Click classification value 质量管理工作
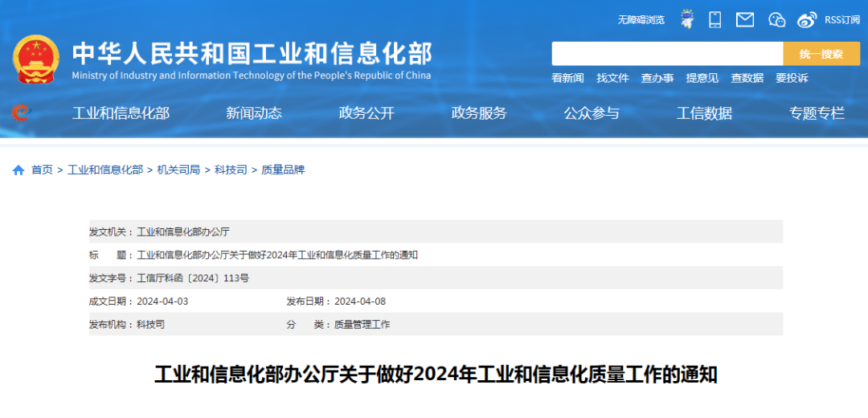The width and height of the screenshot is (868, 418). click(x=362, y=325)
